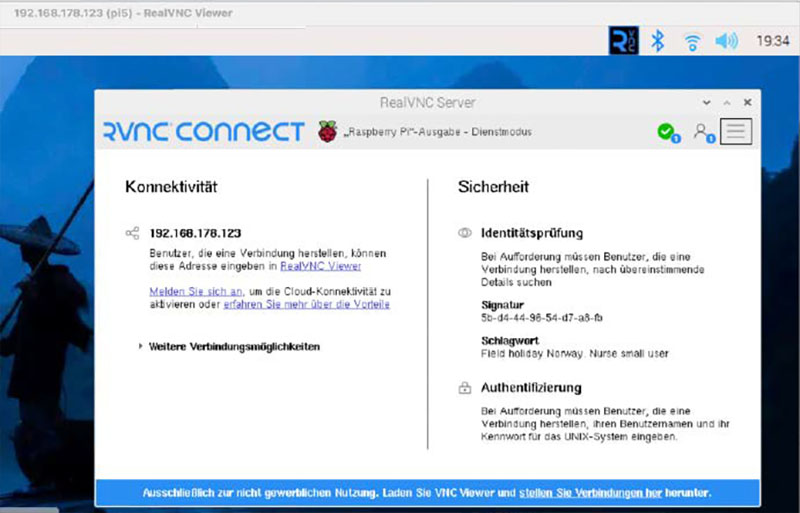
Task: Click the Bluetooth icon in the system tray
Action: pos(658,40)
